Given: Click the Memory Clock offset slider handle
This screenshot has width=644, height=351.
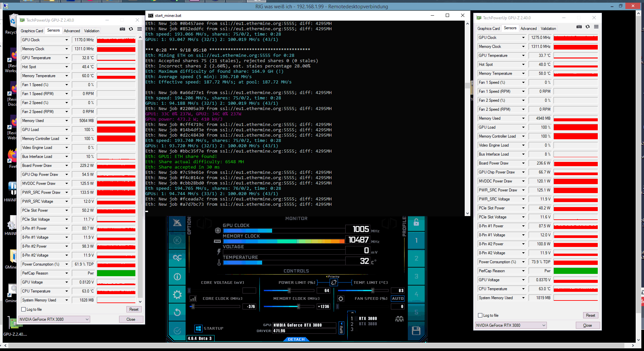Looking at the screenshot, I should point(298,306).
